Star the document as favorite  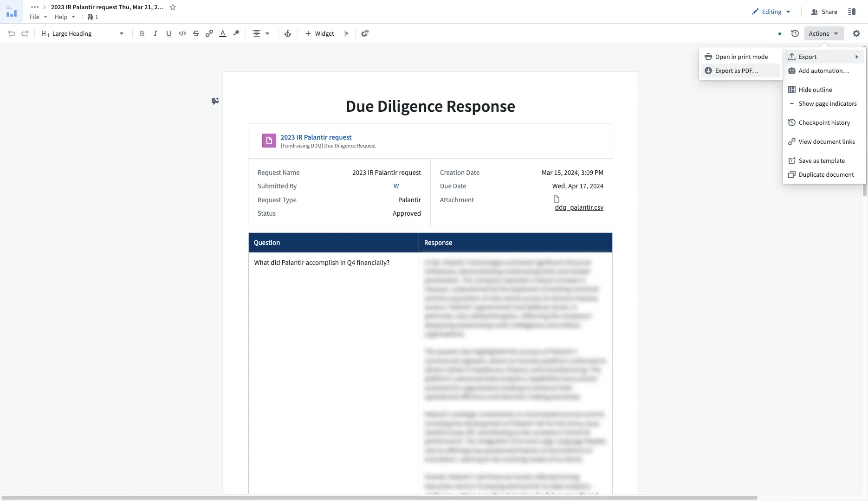click(173, 7)
